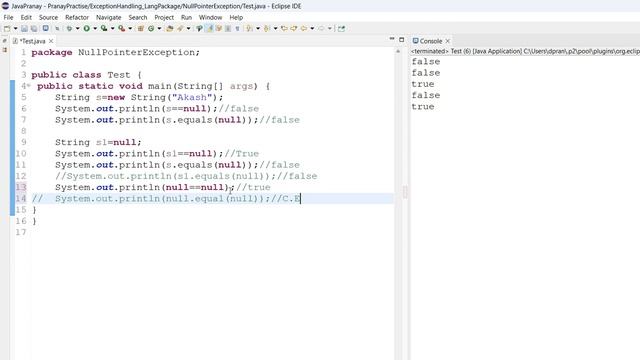The width and height of the screenshot is (640, 360).
Task: Click the New Java Class icon
Action: click(x=151, y=29)
